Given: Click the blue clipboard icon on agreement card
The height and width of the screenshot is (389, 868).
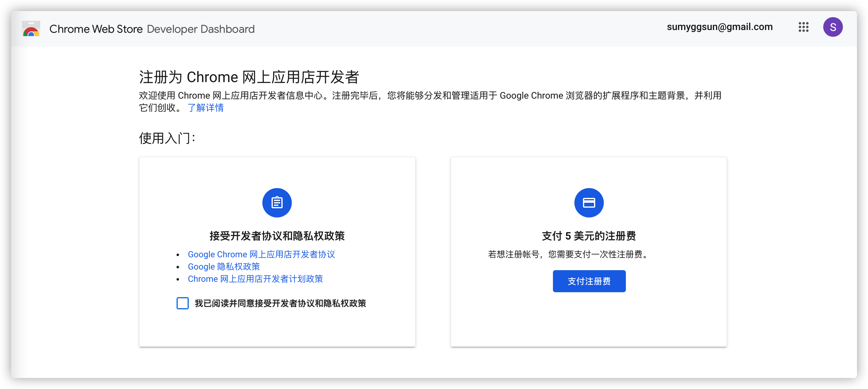Looking at the screenshot, I should (x=277, y=202).
